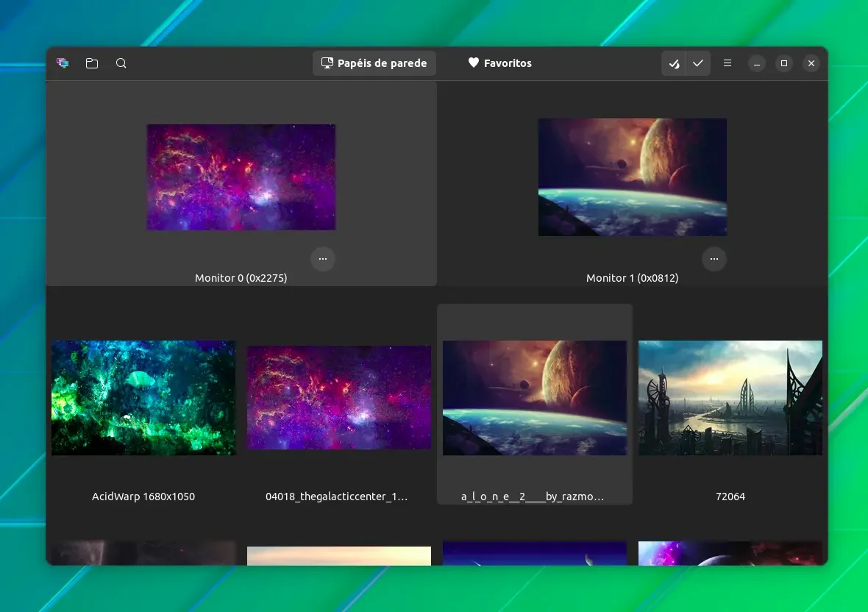Click the Monitor 1 (0x0812) label

point(632,278)
